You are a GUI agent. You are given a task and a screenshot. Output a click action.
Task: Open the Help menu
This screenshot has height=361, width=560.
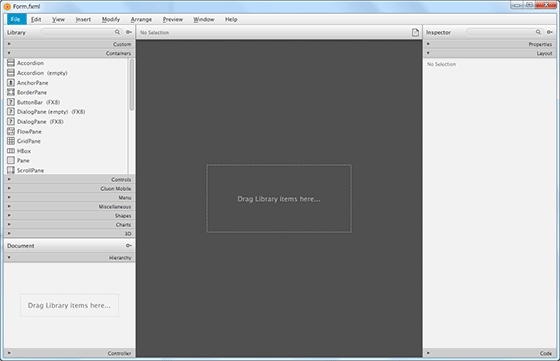pyautogui.click(x=231, y=19)
